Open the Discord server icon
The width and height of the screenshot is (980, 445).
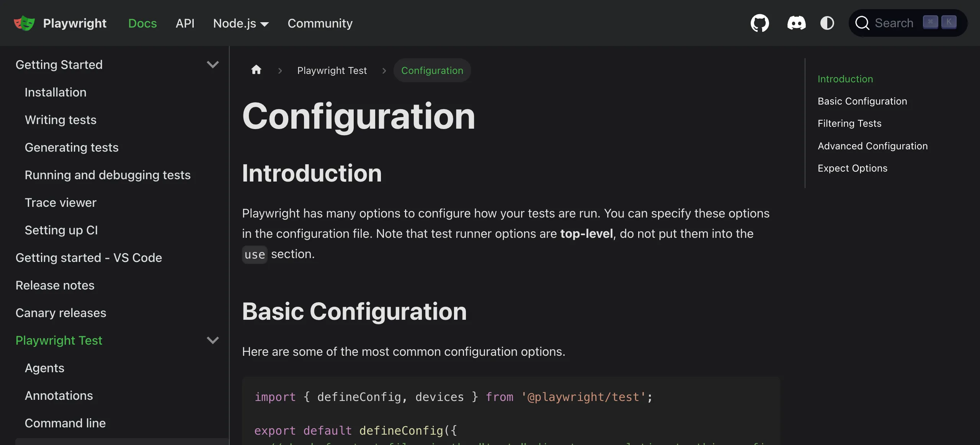796,23
